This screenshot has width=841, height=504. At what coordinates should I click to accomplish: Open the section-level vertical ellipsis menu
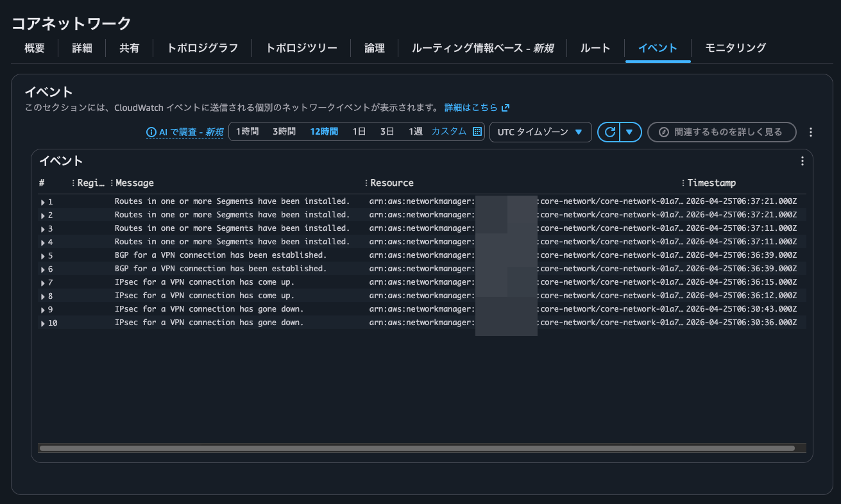click(x=811, y=131)
